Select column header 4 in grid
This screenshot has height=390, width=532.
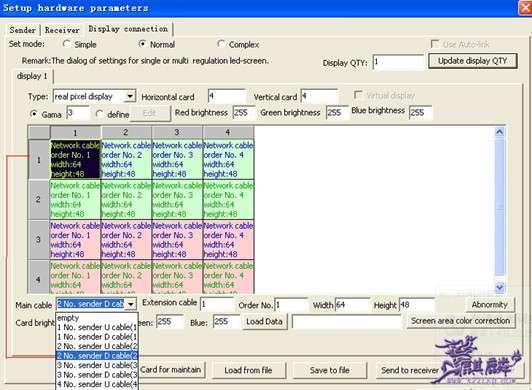tap(228, 132)
